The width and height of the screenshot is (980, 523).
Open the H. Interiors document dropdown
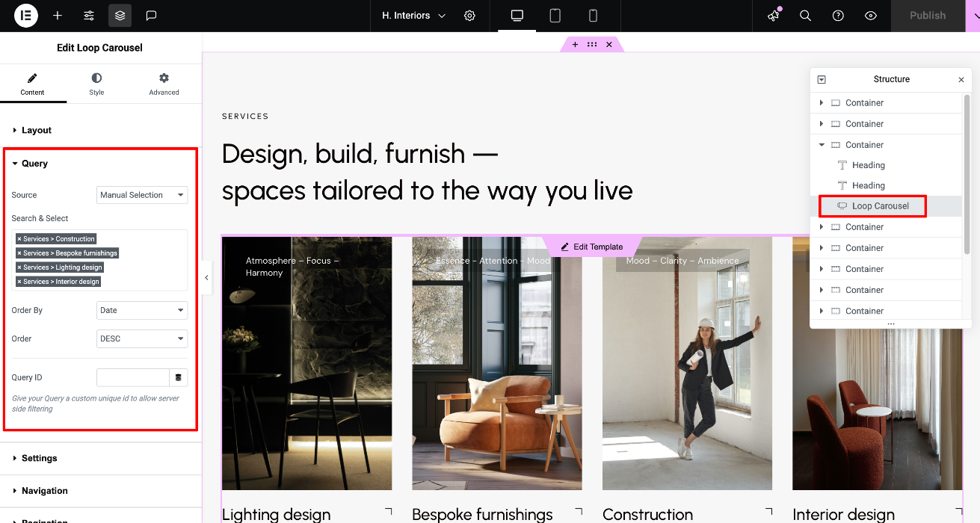pyautogui.click(x=413, y=15)
